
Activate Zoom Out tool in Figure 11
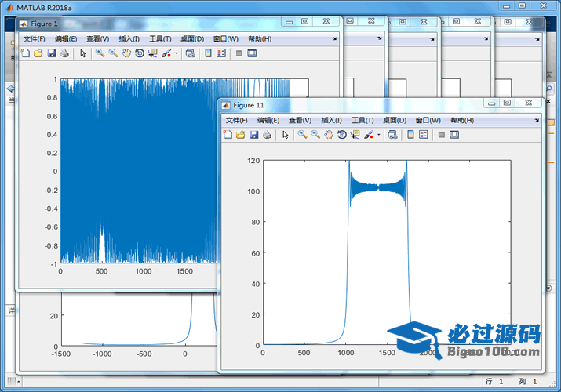click(x=315, y=135)
